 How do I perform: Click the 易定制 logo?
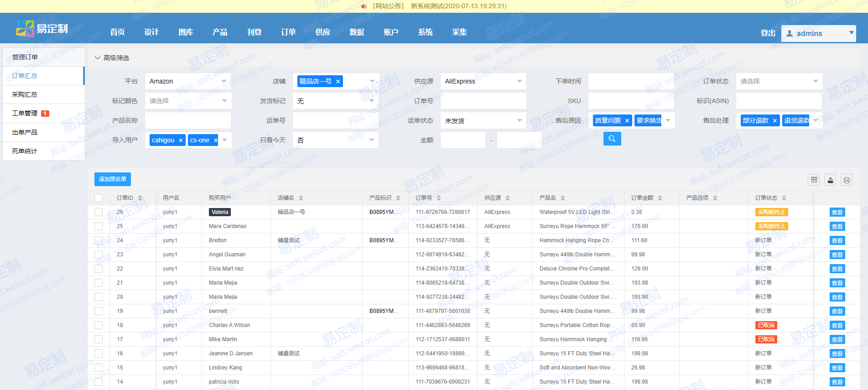coord(42,28)
